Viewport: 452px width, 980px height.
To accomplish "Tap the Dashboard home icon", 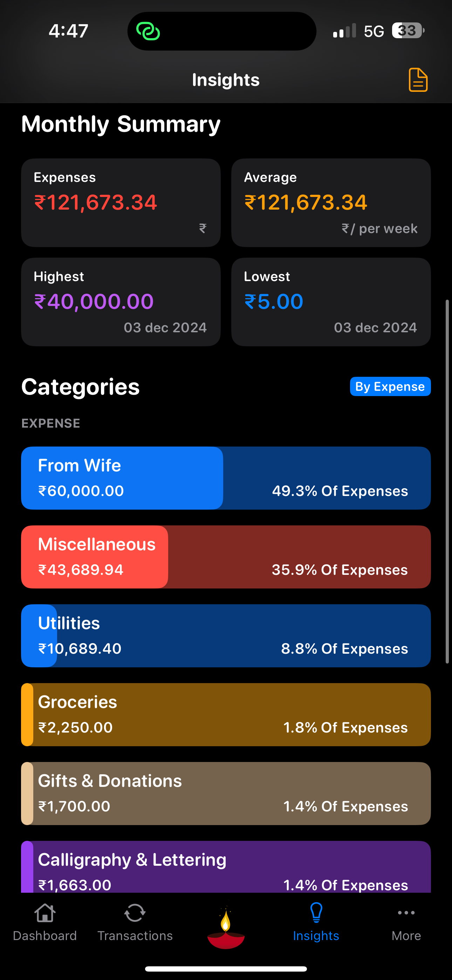I will pos(45,913).
